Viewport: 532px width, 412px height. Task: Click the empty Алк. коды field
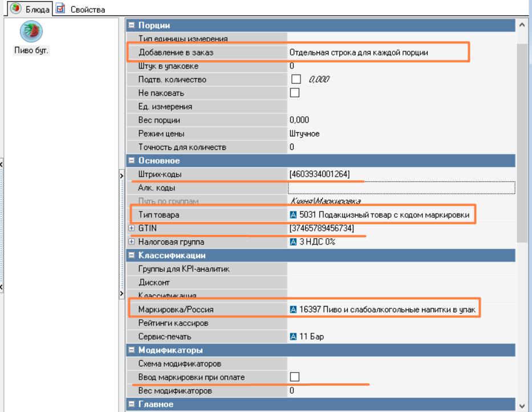(x=399, y=187)
